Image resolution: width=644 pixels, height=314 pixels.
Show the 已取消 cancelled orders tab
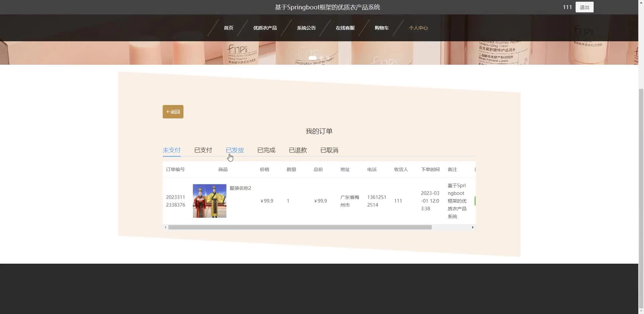[x=329, y=150]
